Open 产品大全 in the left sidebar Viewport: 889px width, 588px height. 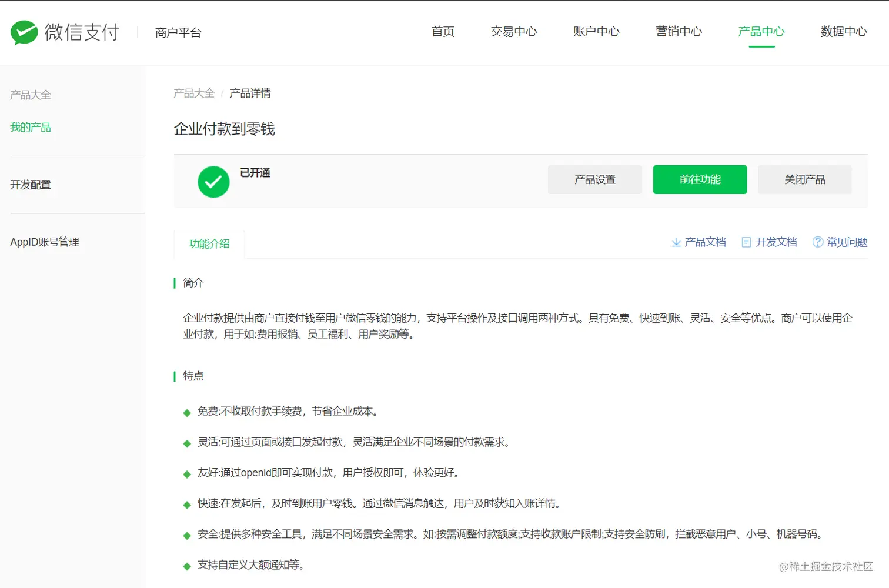[x=31, y=95]
